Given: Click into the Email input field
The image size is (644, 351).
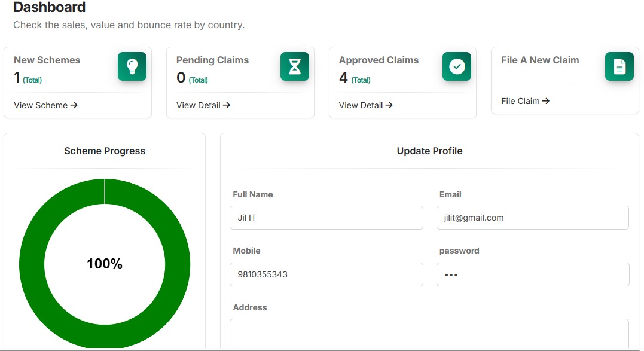Looking at the screenshot, I should (533, 218).
